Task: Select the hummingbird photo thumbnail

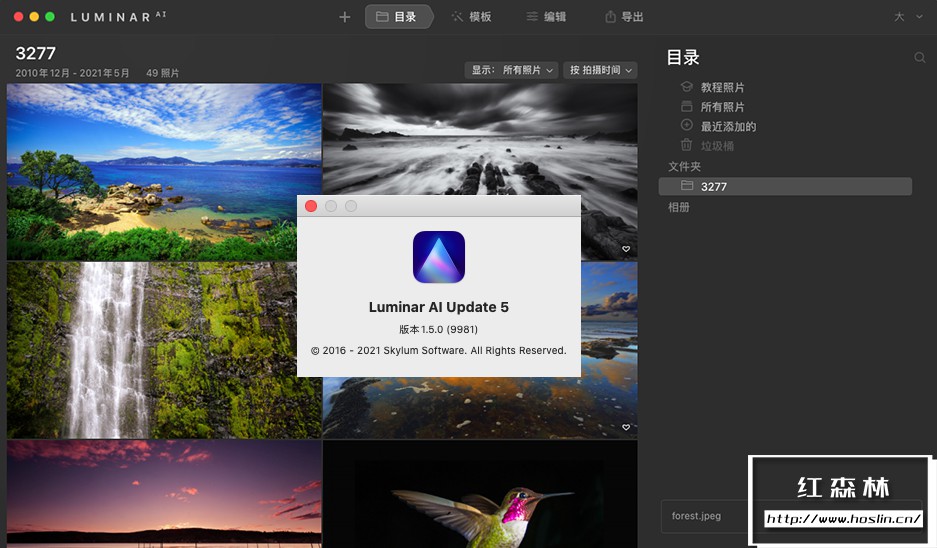Action: 480,494
